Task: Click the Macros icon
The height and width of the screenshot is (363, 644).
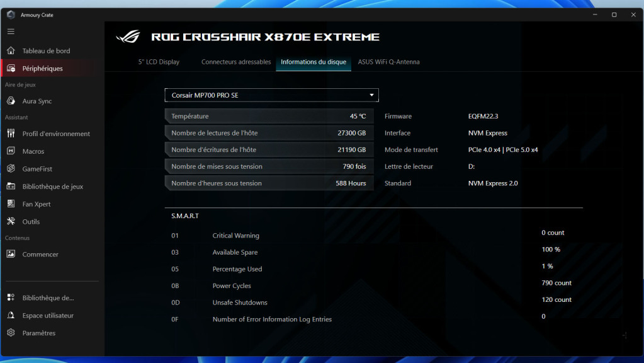Action: point(11,151)
